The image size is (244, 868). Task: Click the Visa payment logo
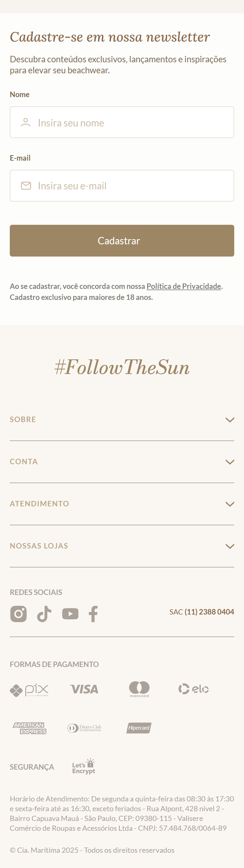[84, 689]
